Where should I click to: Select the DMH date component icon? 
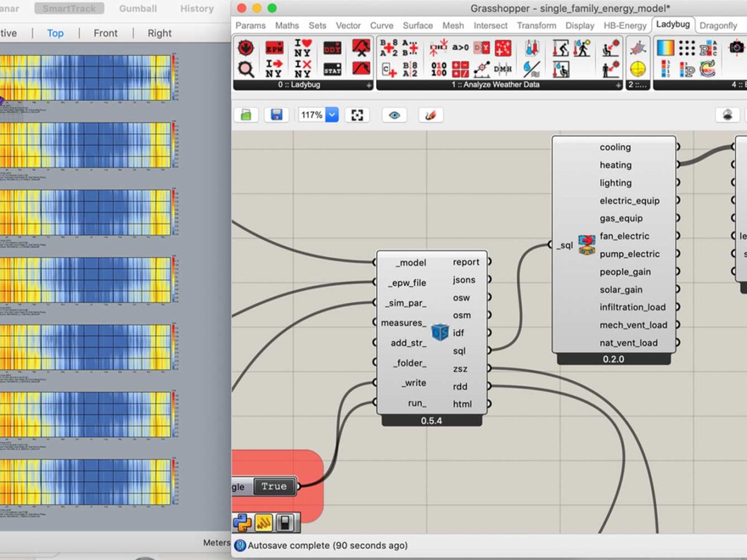click(x=502, y=69)
